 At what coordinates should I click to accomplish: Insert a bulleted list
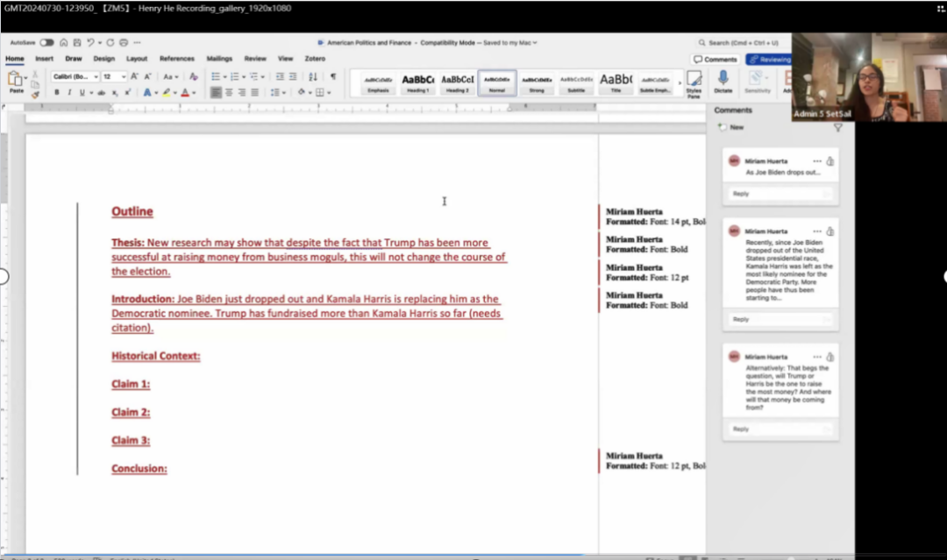pyautogui.click(x=216, y=76)
